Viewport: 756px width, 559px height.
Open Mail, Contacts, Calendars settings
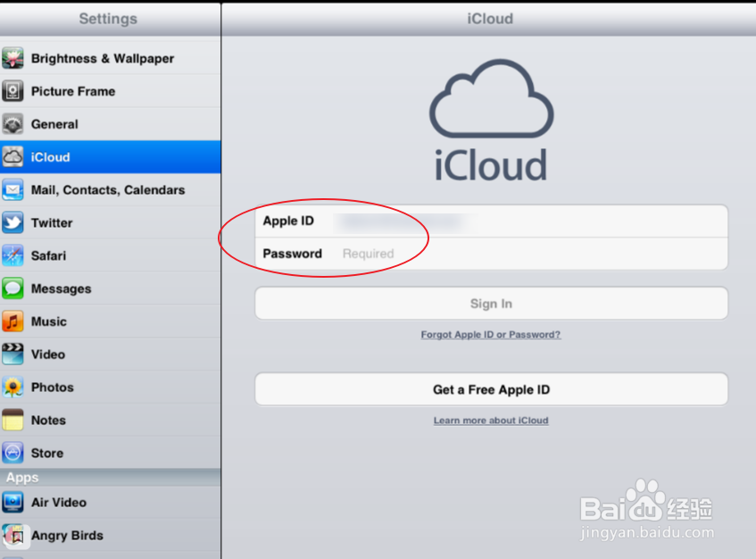111,189
